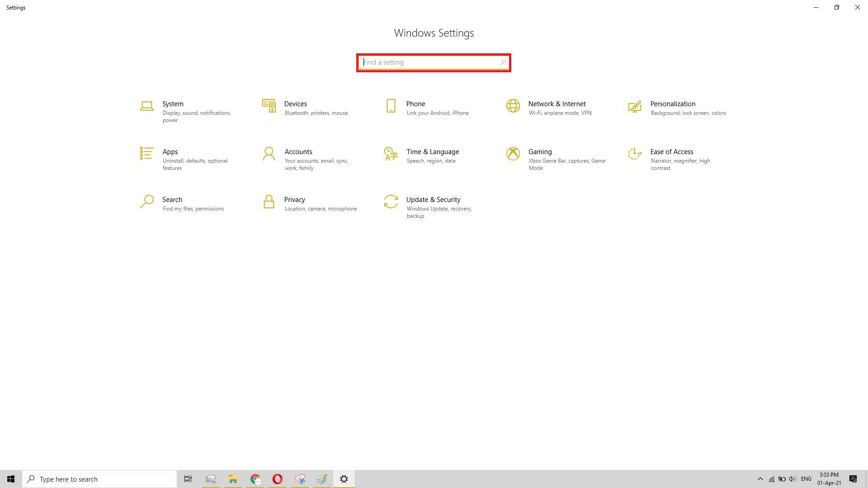Open the Privacy padlock icon
Screen dimensions: 868x488
point(269,202)
